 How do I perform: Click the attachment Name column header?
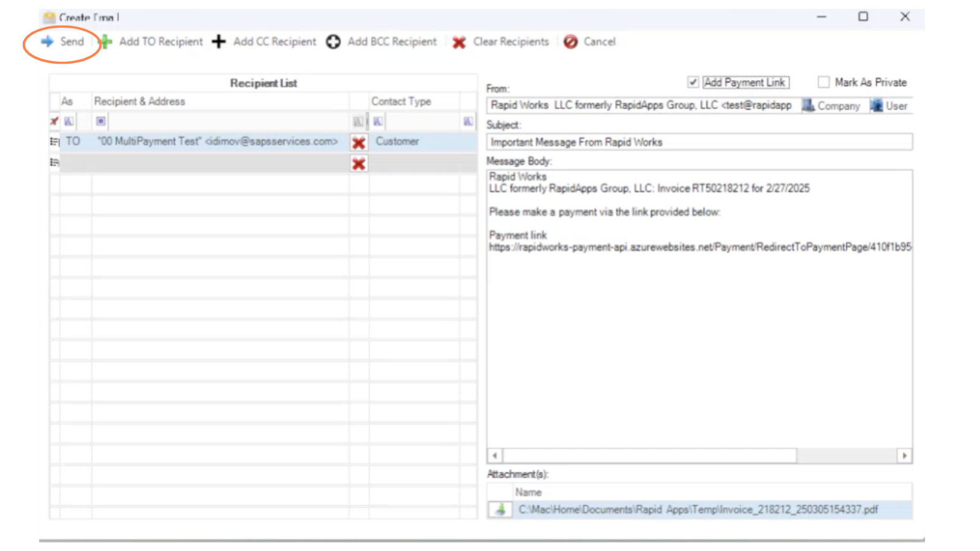[x=712, y=492]
